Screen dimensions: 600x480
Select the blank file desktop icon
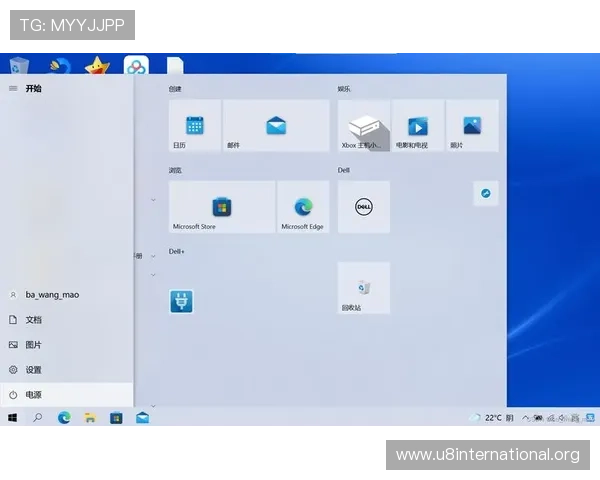coord(175,65)
